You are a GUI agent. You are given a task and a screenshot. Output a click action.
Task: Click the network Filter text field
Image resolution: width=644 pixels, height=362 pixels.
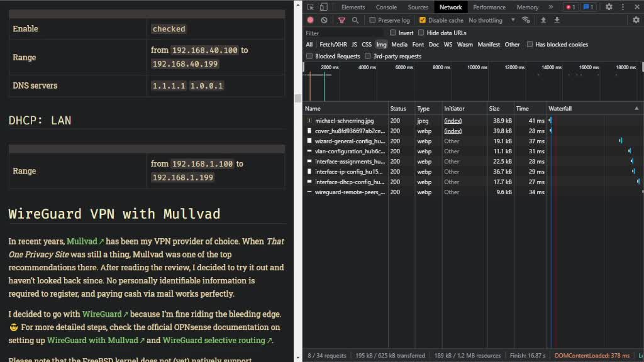pos(343,33)
